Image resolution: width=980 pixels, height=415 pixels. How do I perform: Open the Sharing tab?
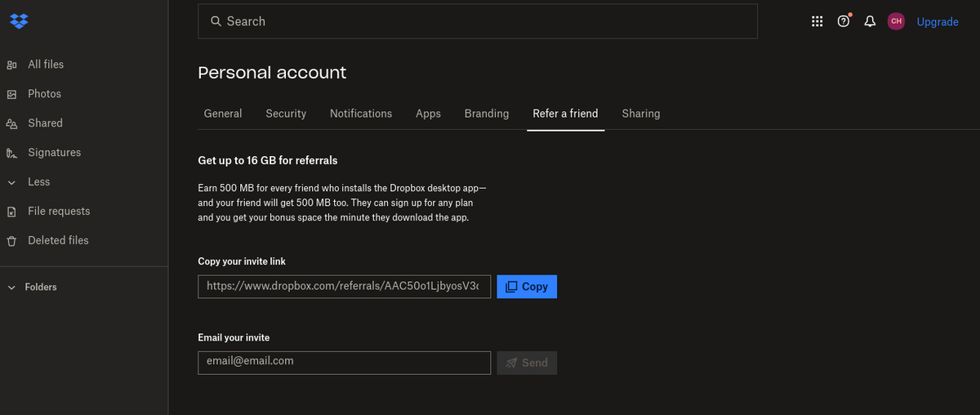tap(641, 114)
